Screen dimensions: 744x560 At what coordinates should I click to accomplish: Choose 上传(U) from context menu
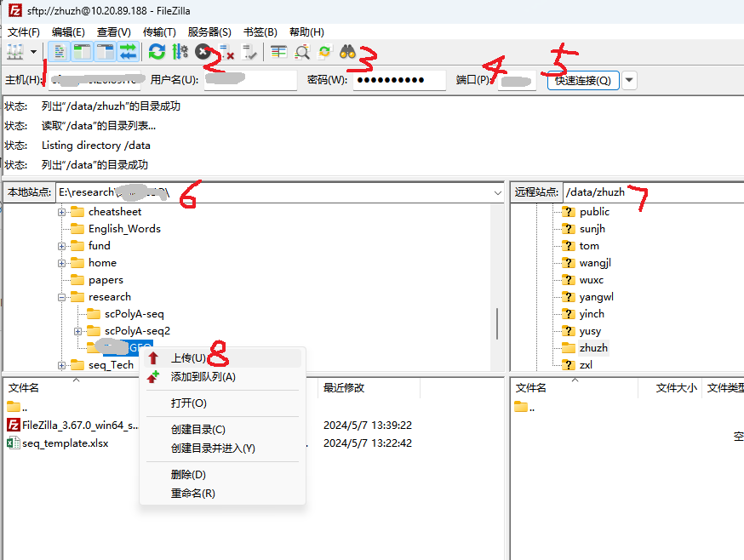[222, 358]
